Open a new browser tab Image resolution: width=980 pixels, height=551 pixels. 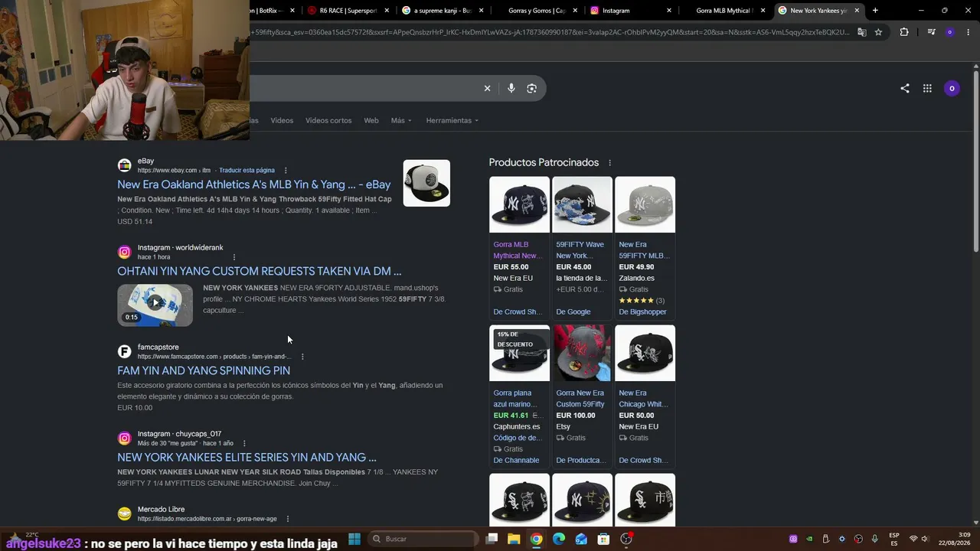click(x=875, y=11)
